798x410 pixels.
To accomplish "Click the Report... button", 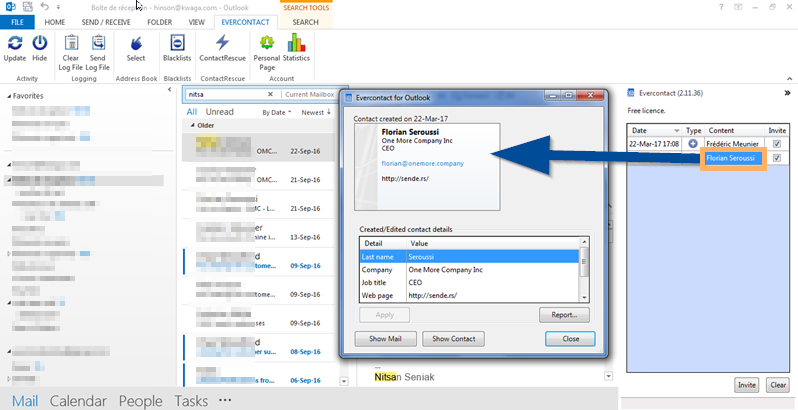I will pyautogui.click(x=564, y=315).
